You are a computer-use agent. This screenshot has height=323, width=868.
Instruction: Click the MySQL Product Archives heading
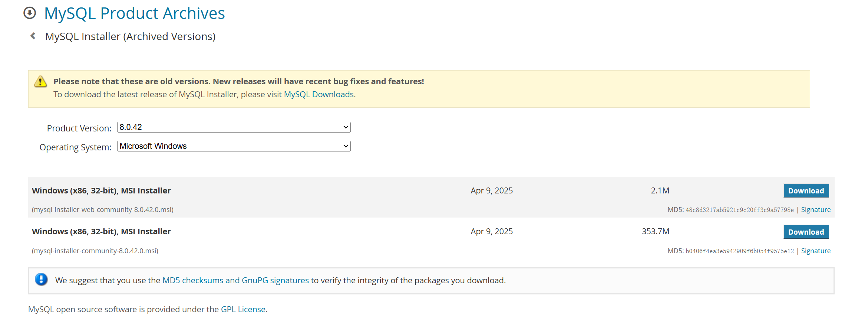pos(134,13)
